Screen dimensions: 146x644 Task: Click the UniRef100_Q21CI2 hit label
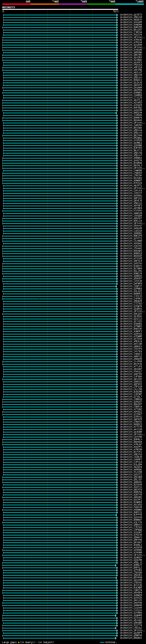point(131,319)
